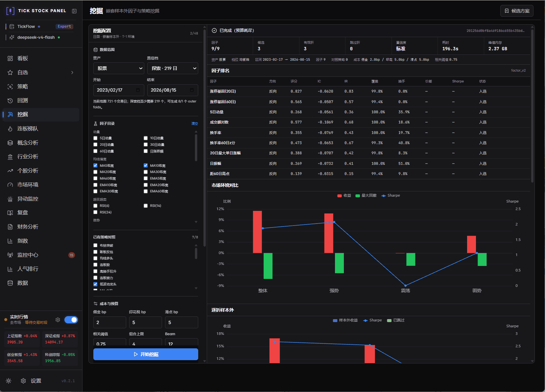
Task: Uncheck the MA5乖离 factor checkbox
Action: click(x=95, y=165)
